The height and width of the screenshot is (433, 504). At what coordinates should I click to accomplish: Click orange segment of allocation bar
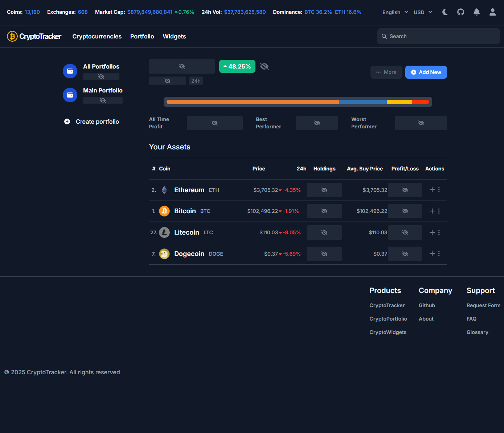[253, 102]
